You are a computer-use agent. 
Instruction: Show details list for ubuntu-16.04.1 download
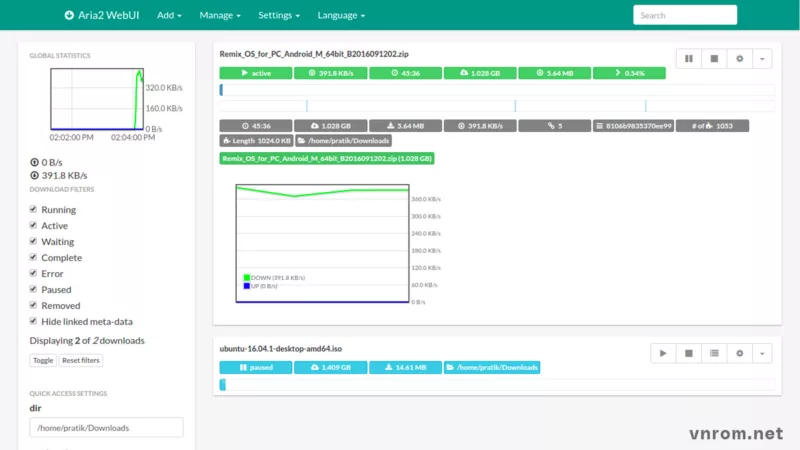click(x=714, y=353)
